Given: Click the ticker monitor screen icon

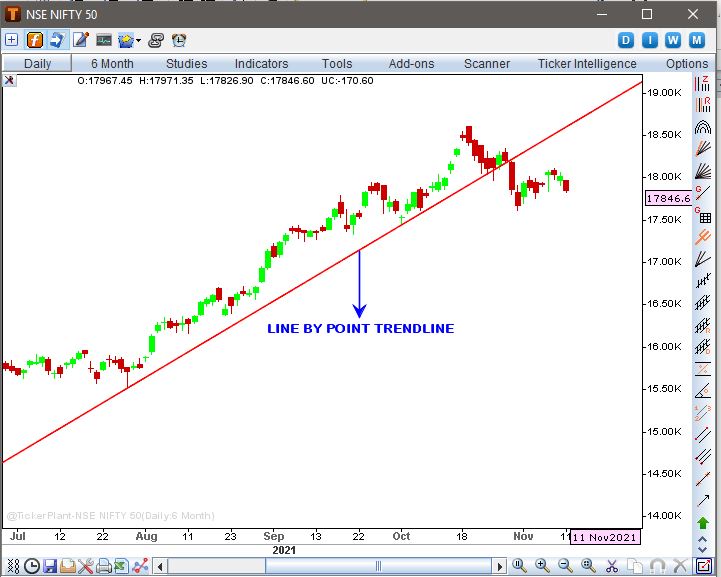Looking at the screenshot, I should [104, 40].
